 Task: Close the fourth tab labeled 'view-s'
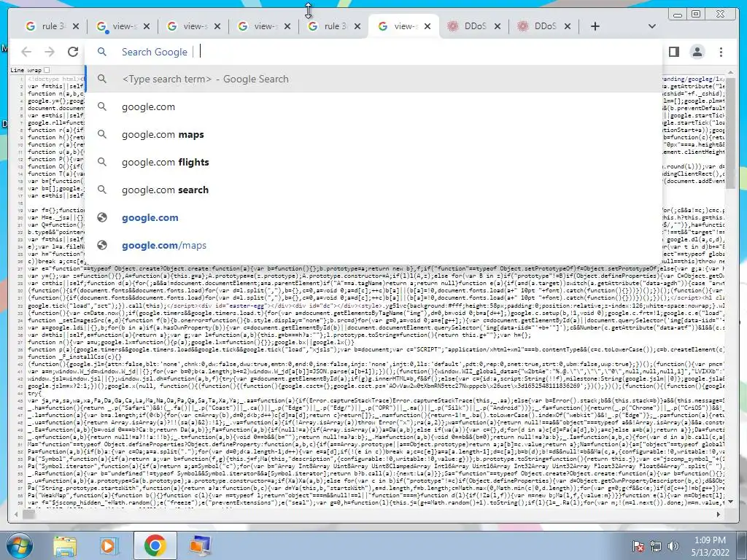click(x=287, y=26)
